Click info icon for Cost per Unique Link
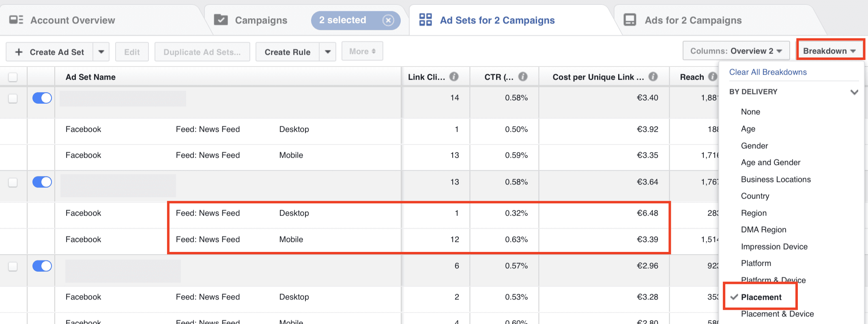The width and height of the screenshot is (868, 324). click(x=653, y=77)
